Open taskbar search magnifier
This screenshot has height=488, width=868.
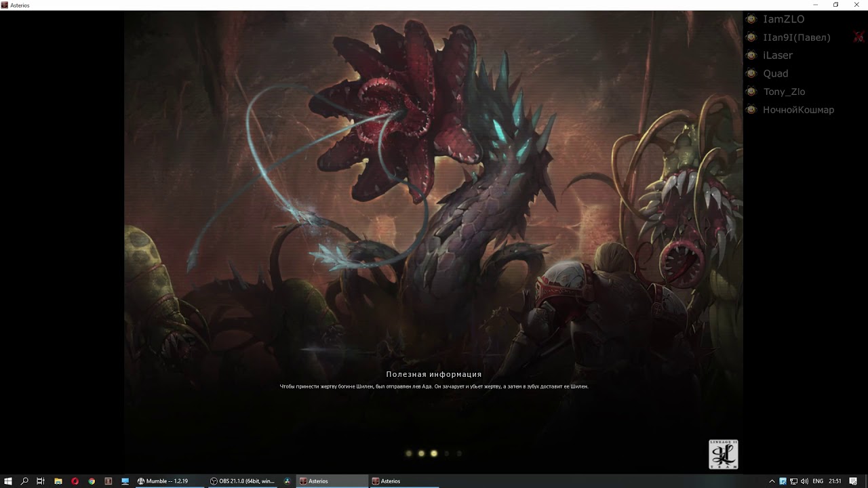point(24,481)
